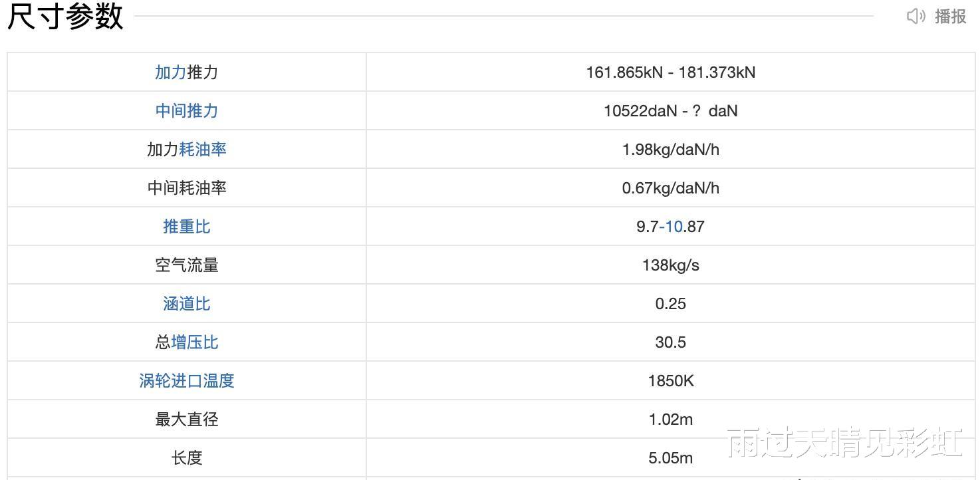Click the blue 10 link in 9.7-10.87
Viewport: 980px width, 480px height.
pyautogui.click(x=674, y=226)
